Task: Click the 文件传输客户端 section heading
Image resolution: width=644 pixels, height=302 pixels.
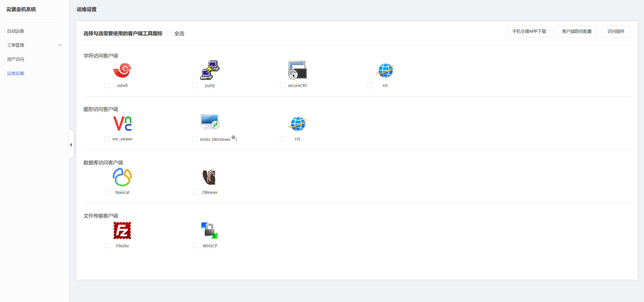Action: (x=100, y=216)
